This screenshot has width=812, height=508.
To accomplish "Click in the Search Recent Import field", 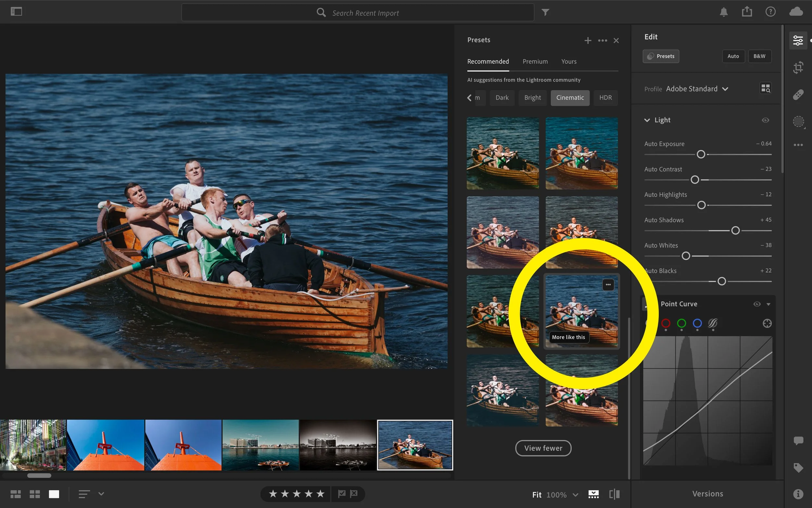I will [358, 13].
